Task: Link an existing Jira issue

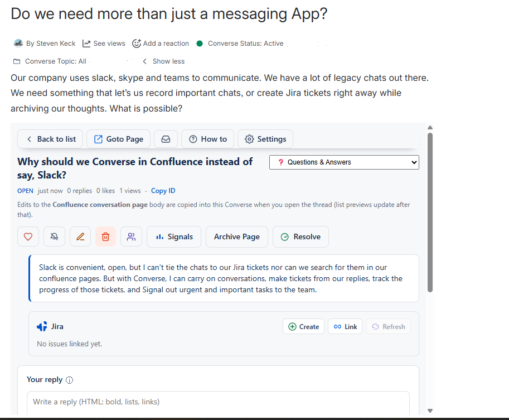Action: coord(345,326)
